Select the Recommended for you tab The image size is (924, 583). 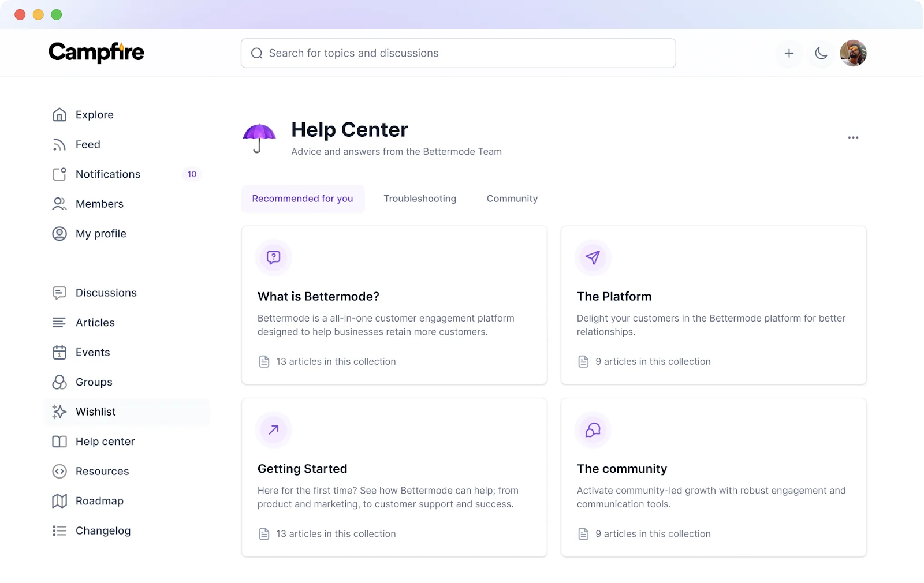[x=303, y=199]
